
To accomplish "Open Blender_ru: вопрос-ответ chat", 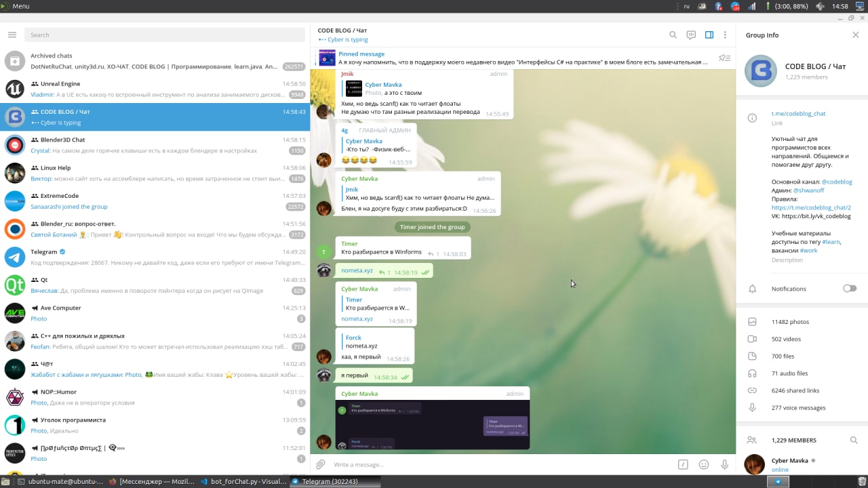I will point(155,229).
